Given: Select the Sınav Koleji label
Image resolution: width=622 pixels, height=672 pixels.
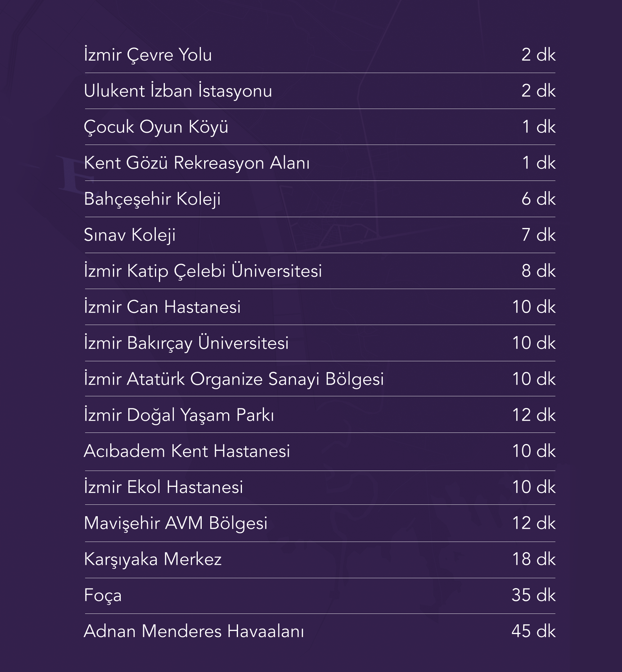Looking at the screenshot, I should [x=130, y=235].
